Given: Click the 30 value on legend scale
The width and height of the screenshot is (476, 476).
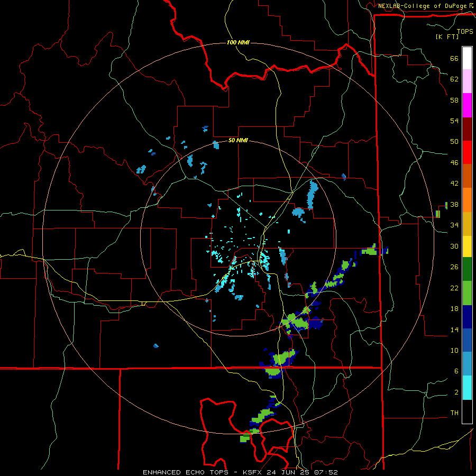Looking at the screenshot, I should (454, 246).
